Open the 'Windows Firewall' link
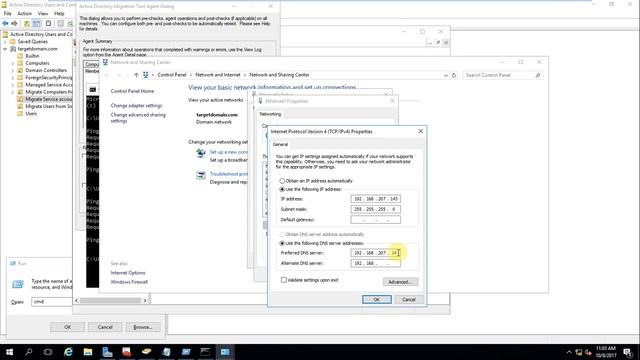Screen dimensions: 640x360 click(x=129, y=282)
